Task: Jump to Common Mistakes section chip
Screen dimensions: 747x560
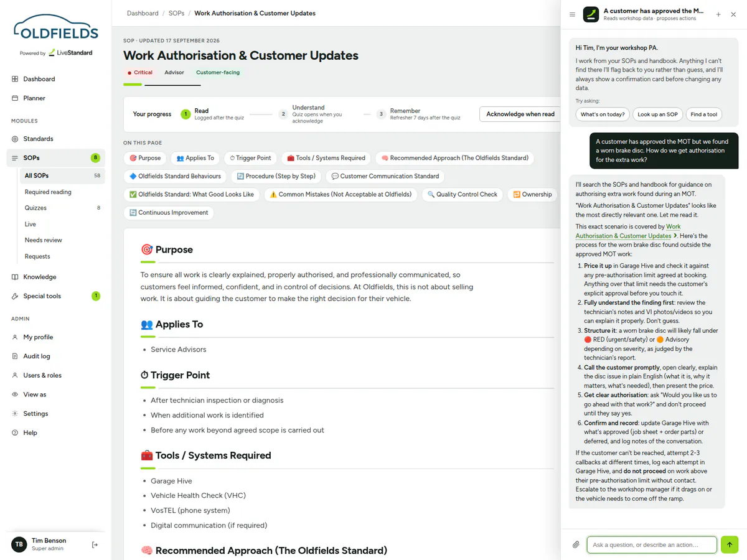Action: [341, 194]
